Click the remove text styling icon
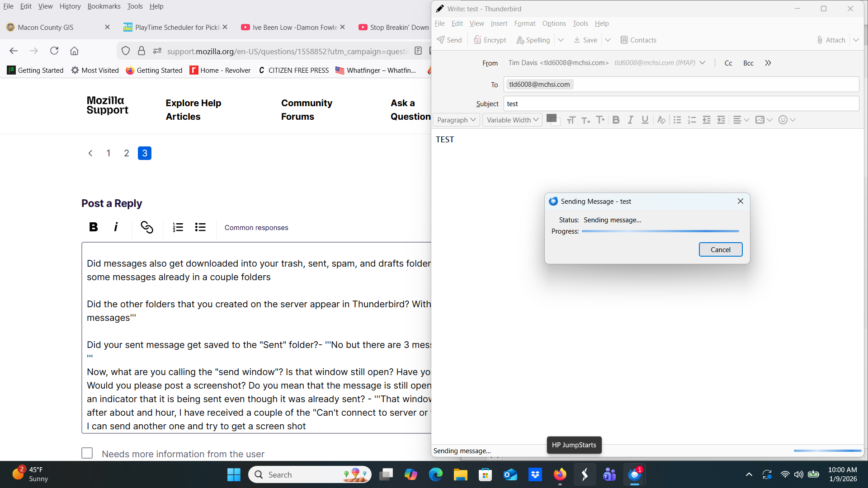The height and width of the screenshot is (488, 868). [661, 120]
